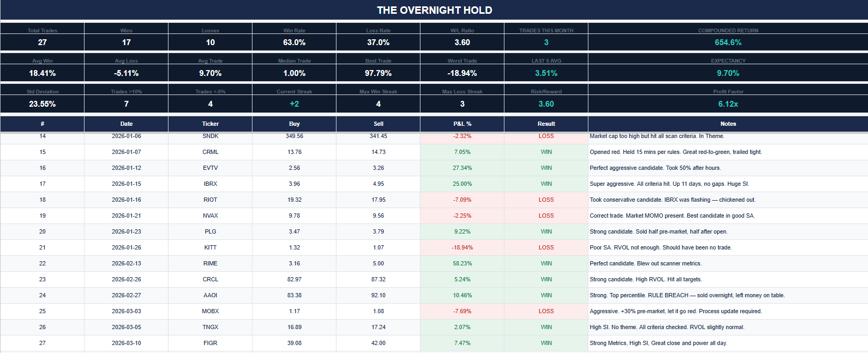Select the Current Streak value +2
Viewport: 868px width, 353px height.
(294, 104)
